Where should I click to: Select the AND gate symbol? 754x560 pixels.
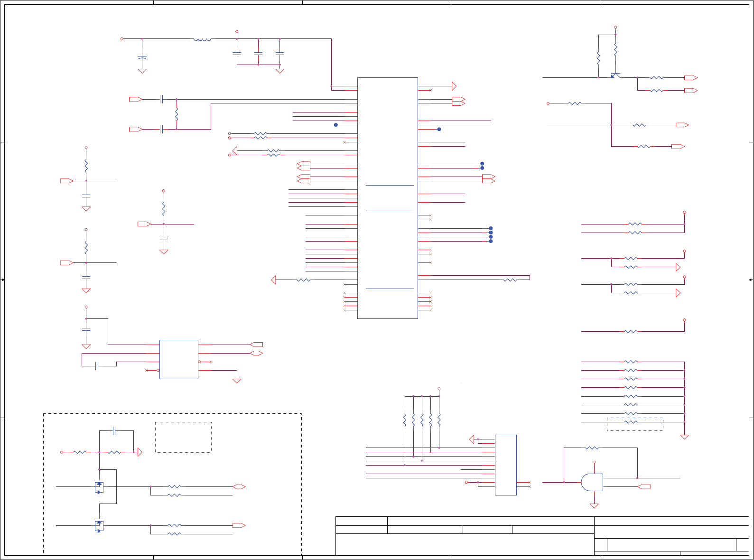click(x=592, y=482)
